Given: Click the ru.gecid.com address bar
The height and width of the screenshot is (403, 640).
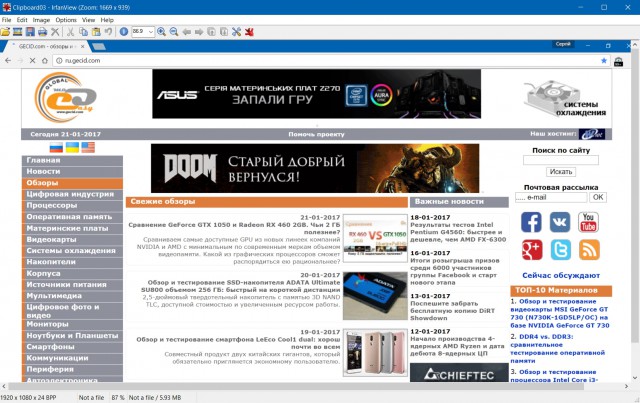Looking at the screenshot, I should [x=329, y=60].
